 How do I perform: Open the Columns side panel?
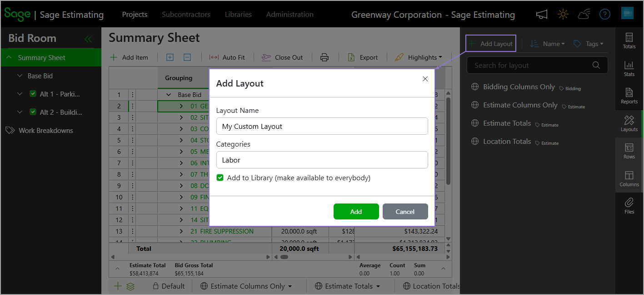pos(629,179)
